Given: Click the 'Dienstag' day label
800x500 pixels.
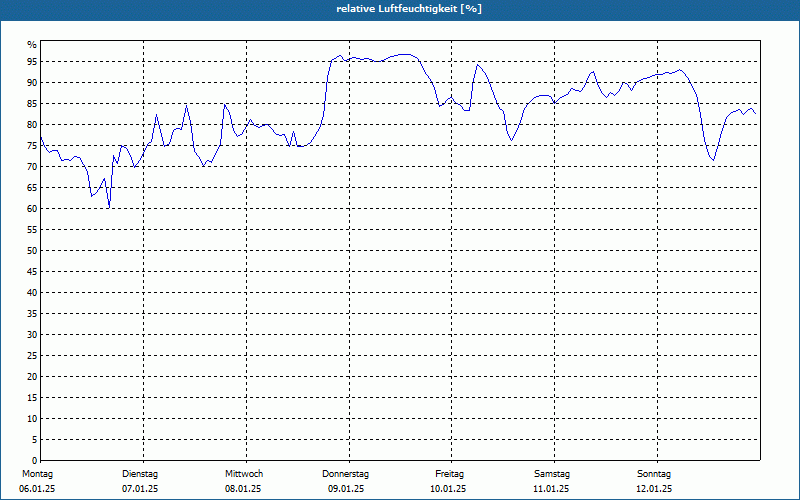Looking at the screenshot, I should click(x=140, y=474).
